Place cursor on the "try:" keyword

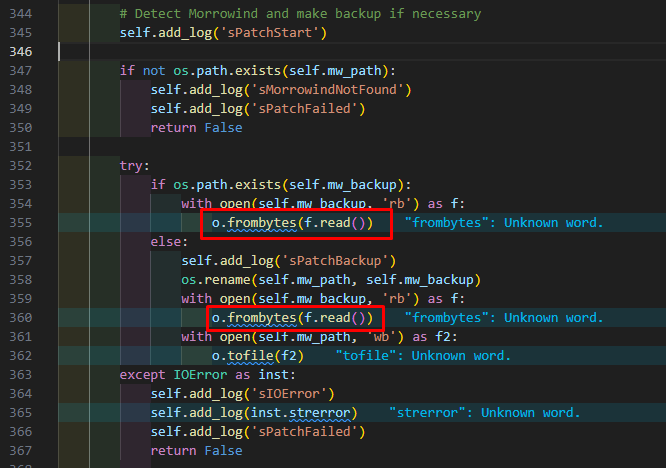click(x=134, y=166)
